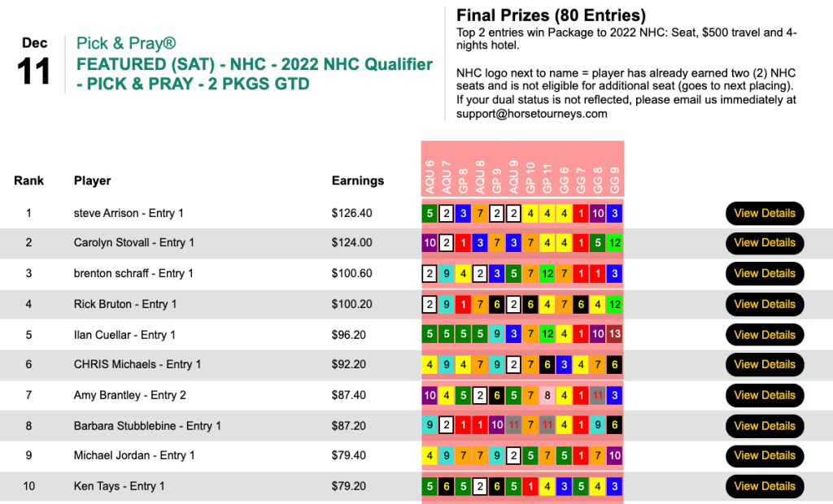Screen dimensions: 833x504
Task: Click the red 1 pick in Ken Tays's row
Action: [530, 486]
